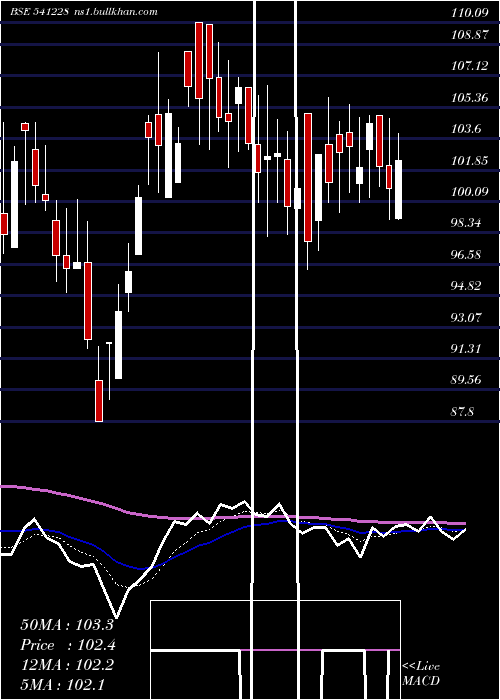Image resolution: width=500 pixels, height=700 pixels.
Task: Click the '50MA : 103.3' reading
Action: [67, 625]
